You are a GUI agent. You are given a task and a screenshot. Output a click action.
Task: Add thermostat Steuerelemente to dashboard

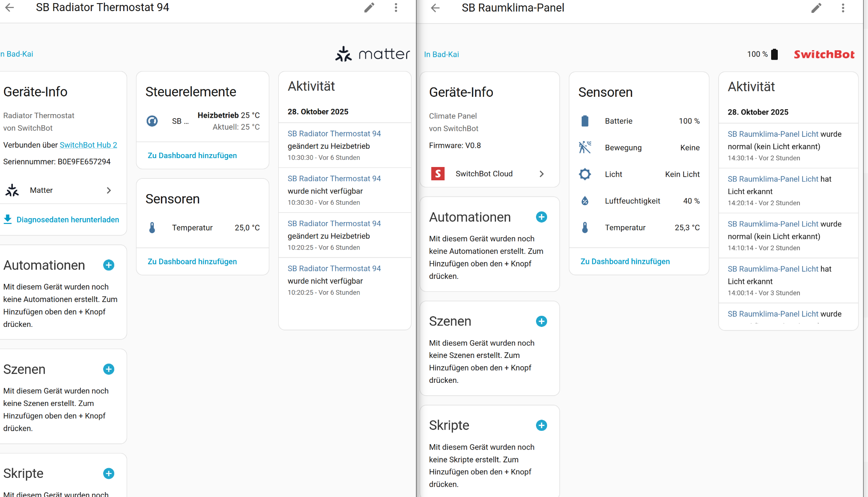[192, 155]
